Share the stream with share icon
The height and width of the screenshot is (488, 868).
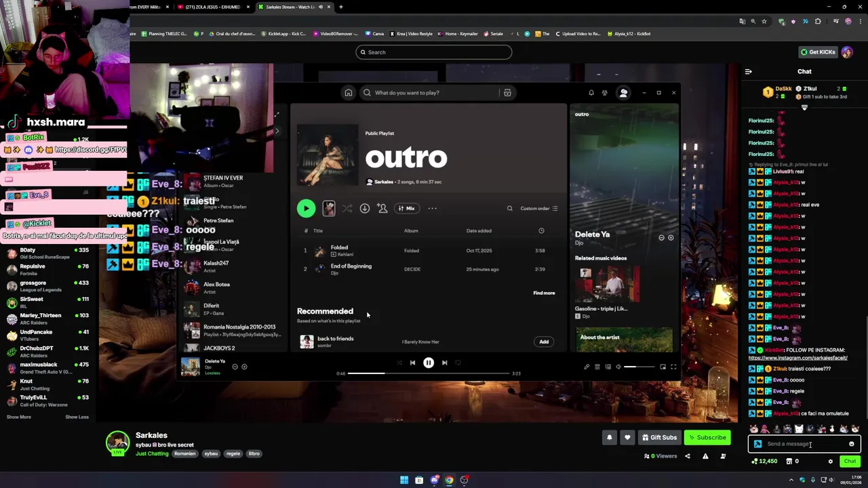pos(687,456)
